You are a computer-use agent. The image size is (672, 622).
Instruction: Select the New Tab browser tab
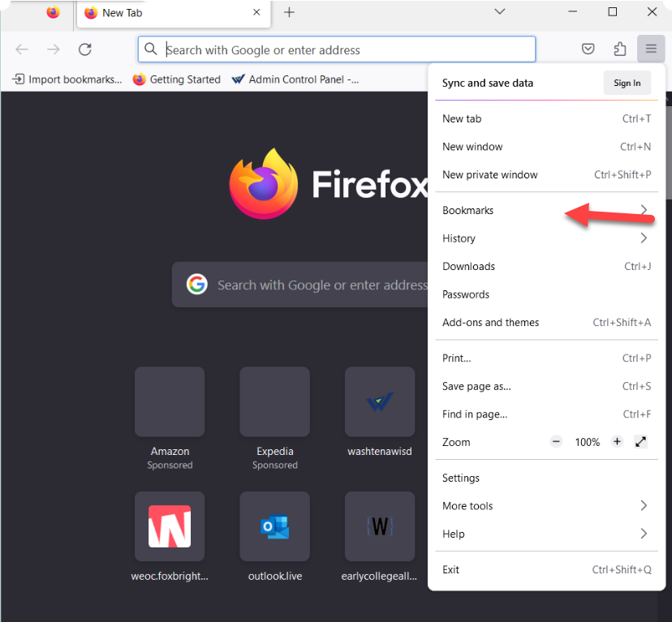[x=174, y=13]
